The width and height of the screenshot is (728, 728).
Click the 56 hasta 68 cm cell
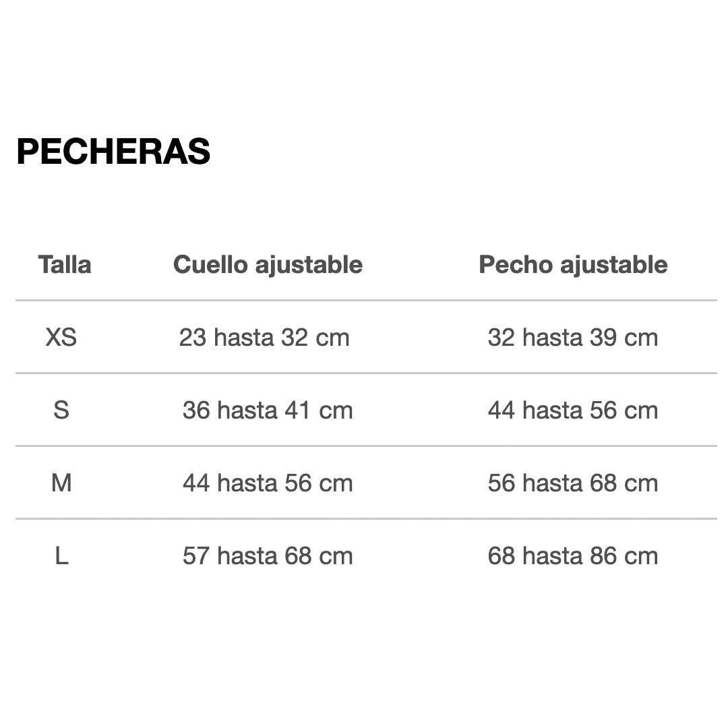[x=573, y=483]
